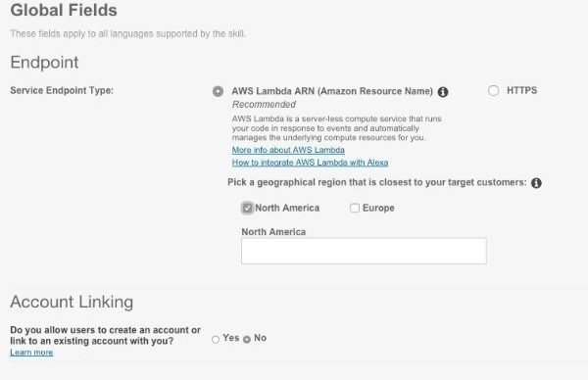The image size is (588, 380).
Task: Click the AWS Lambda server-less description paragraph
Action: [336, 128]
